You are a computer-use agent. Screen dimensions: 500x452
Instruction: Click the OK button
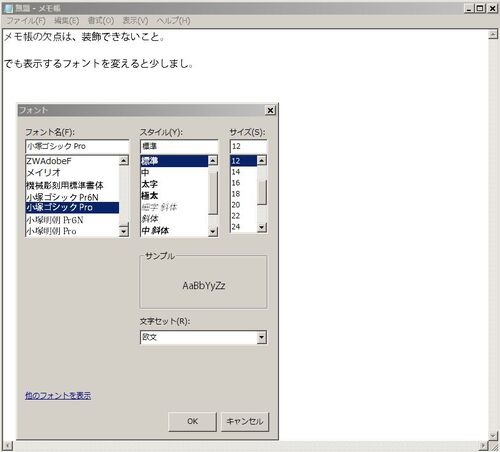[192, 422]
